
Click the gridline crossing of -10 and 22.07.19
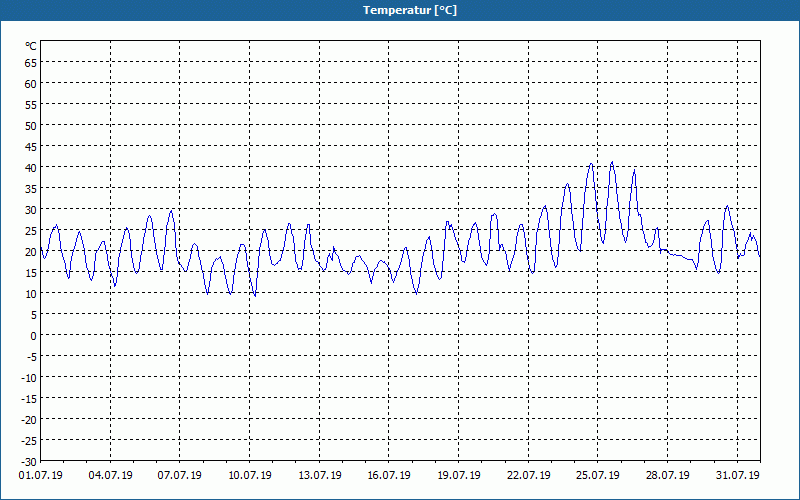tap(529, 377)
